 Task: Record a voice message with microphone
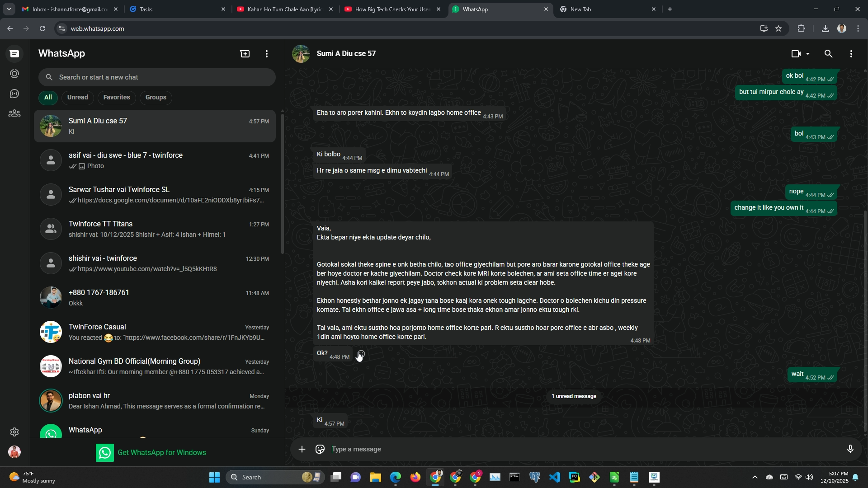[x=850, y=449]
